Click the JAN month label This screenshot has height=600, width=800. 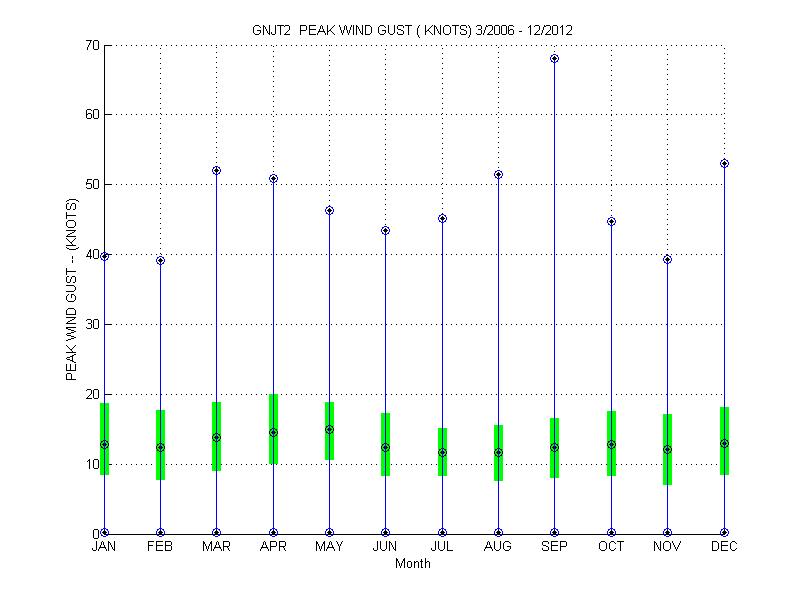(104, 546)
